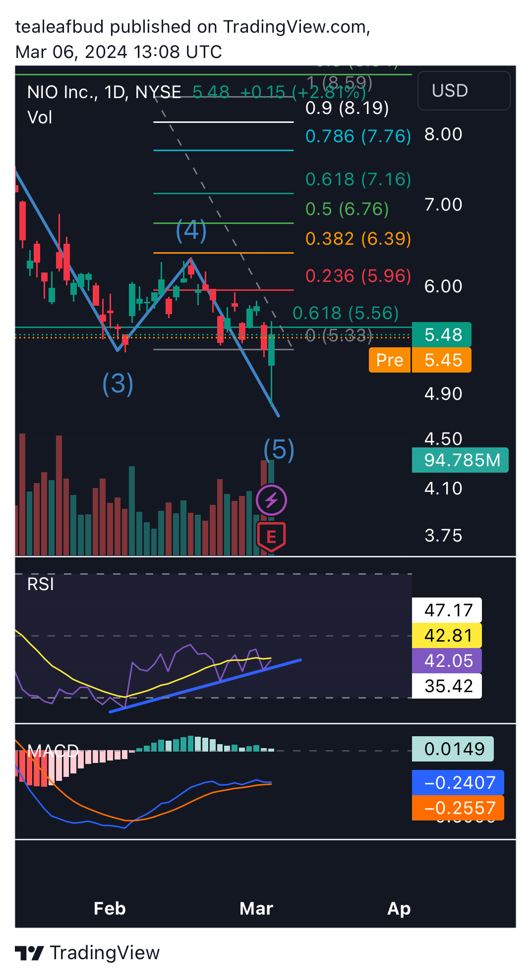Open the USD currency selector
The image size is (531, 980).
464,91
